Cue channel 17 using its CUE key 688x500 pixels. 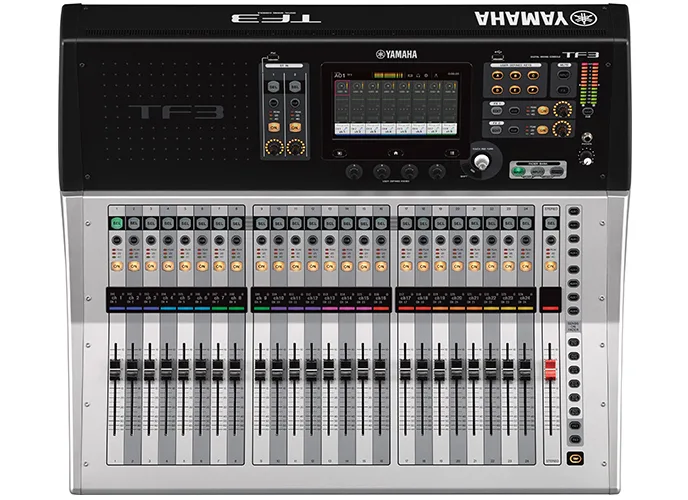[x=406, y=240]
